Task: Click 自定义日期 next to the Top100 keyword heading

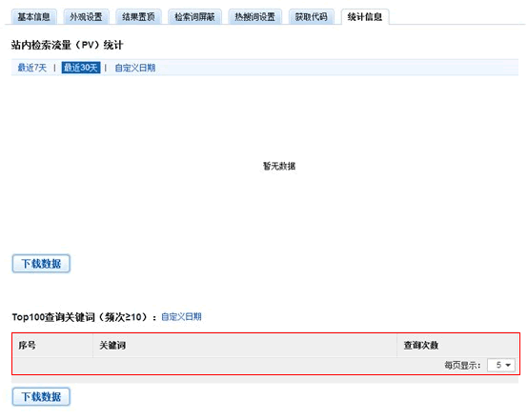Action: [x=181, y=317]
